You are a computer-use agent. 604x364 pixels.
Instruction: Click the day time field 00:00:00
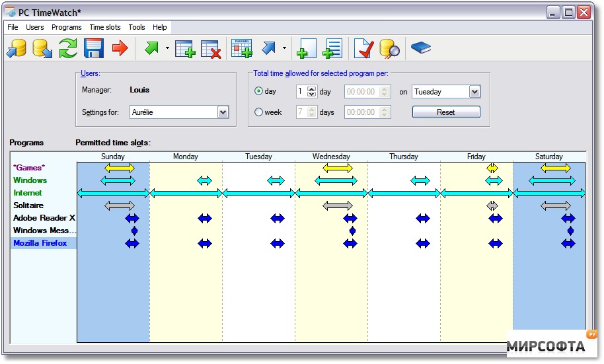tap(367, 92)
